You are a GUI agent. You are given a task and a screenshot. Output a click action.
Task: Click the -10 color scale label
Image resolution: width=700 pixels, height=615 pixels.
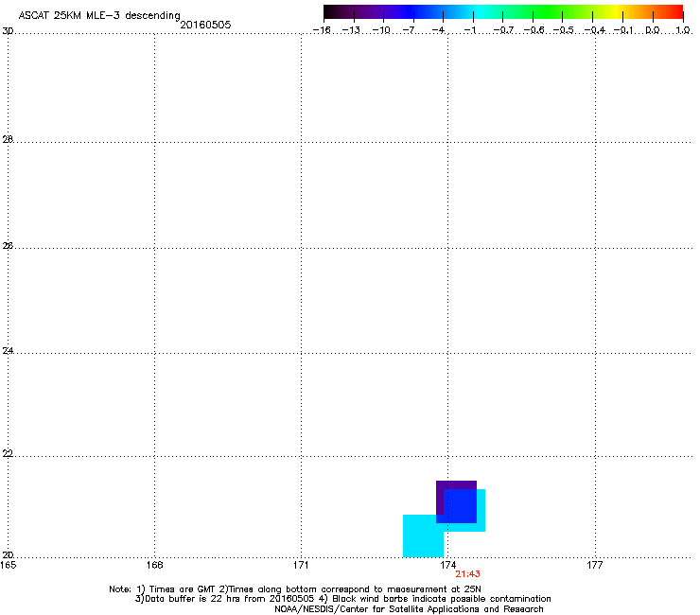[381, 30]
